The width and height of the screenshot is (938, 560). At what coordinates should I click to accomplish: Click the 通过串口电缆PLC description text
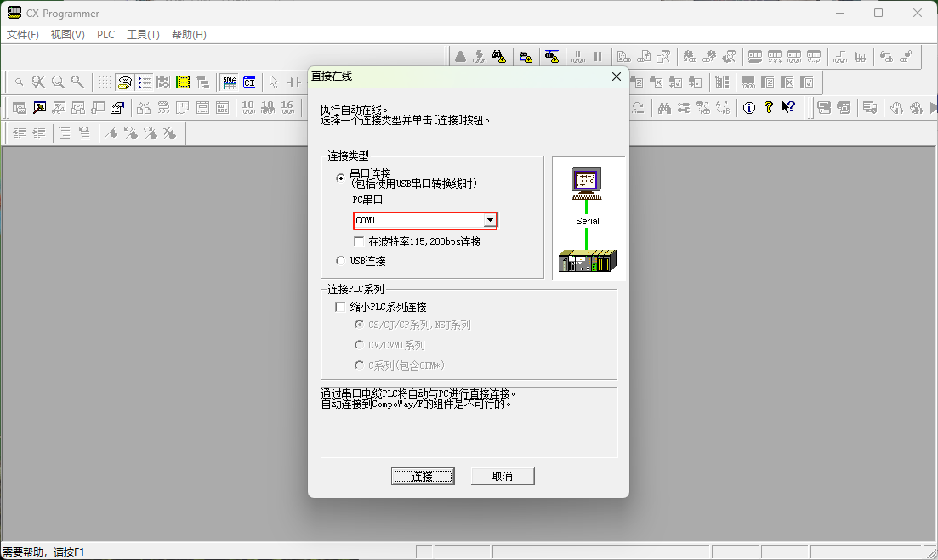click(418, 393)
